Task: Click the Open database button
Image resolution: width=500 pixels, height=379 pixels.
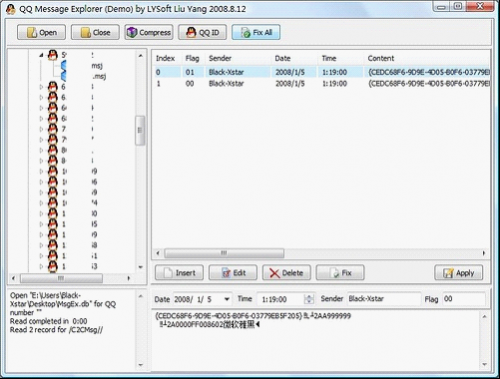Action: 41,32
